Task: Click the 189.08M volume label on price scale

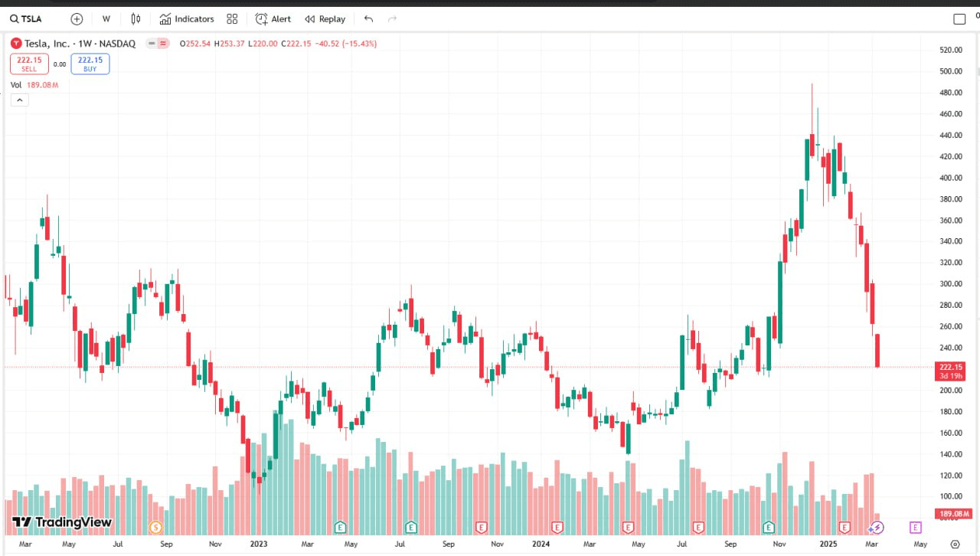Action: coord(953,514)
